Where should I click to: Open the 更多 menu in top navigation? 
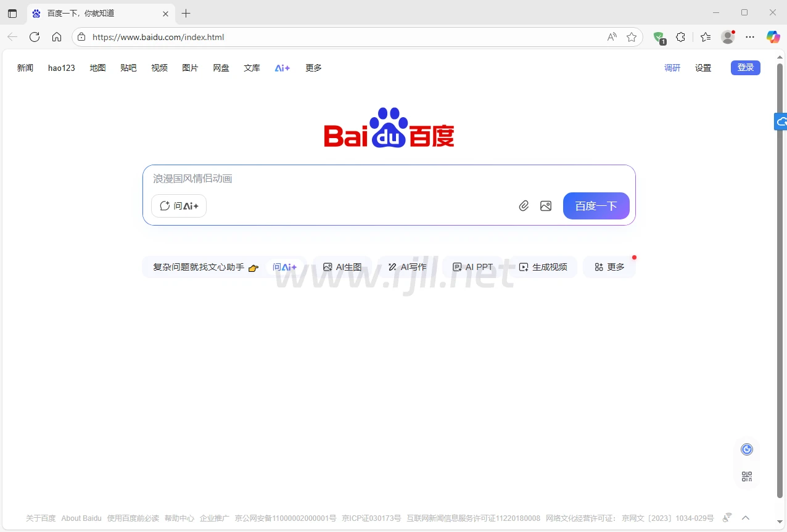click(313, 68)
